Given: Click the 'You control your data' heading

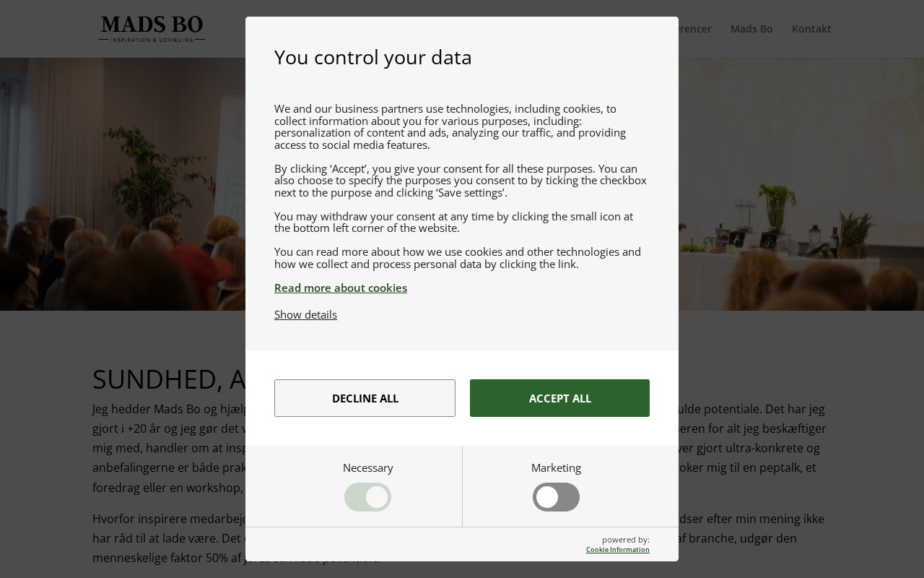Looking at the screenshot, I should click(x=372, y=58).
